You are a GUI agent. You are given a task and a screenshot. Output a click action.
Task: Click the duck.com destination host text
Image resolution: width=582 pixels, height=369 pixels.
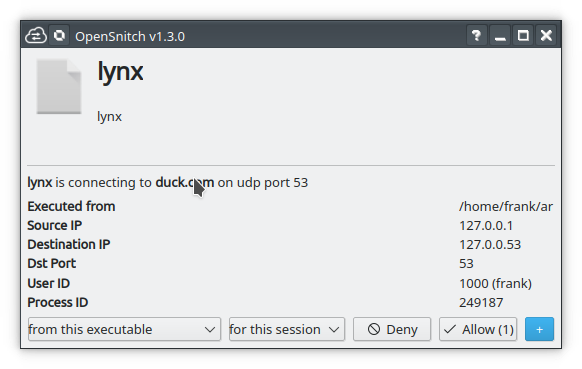tap(184, 182)
